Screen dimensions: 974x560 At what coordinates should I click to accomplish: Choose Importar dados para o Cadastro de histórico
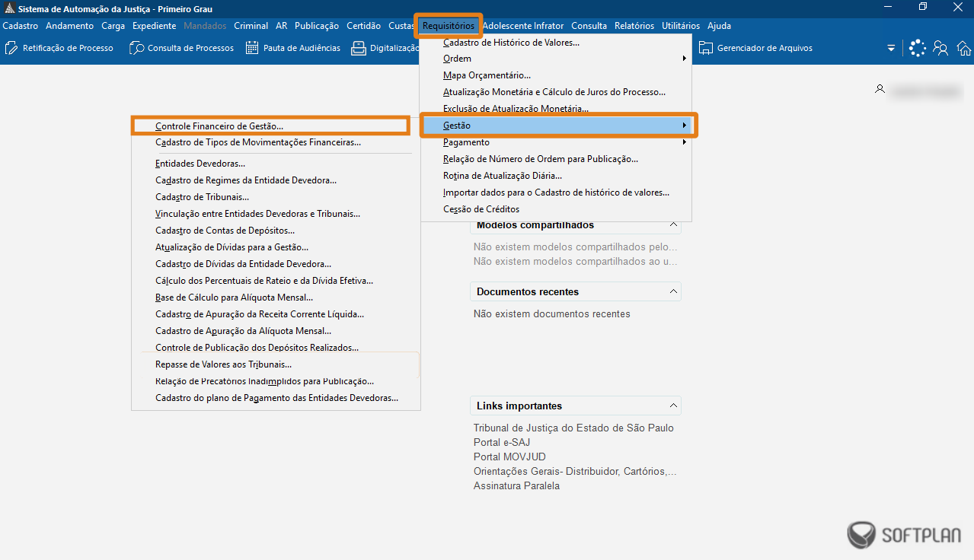point(556,192)
